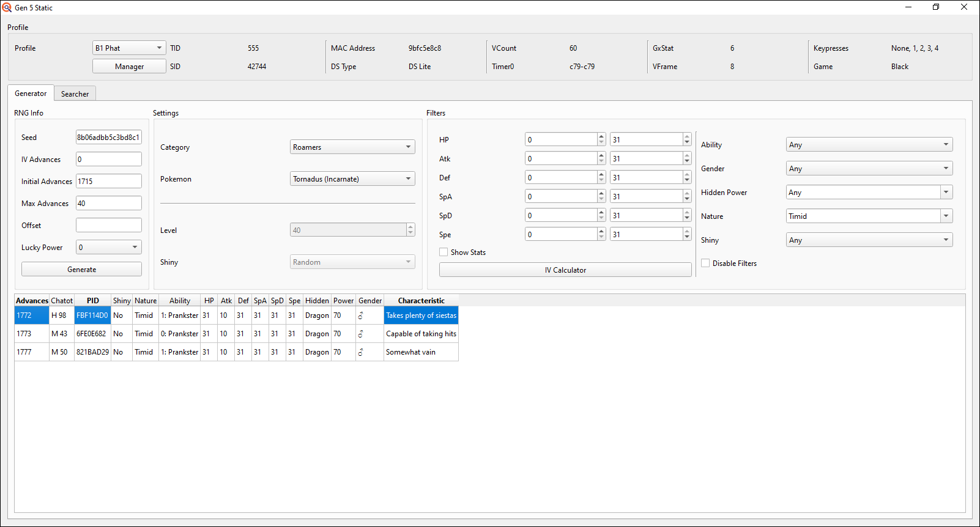The height and width of the screenshot is (527, 980).
Task: Click PID cell FBF114D0
Action: pyautogui.click(x=92, y=315)
